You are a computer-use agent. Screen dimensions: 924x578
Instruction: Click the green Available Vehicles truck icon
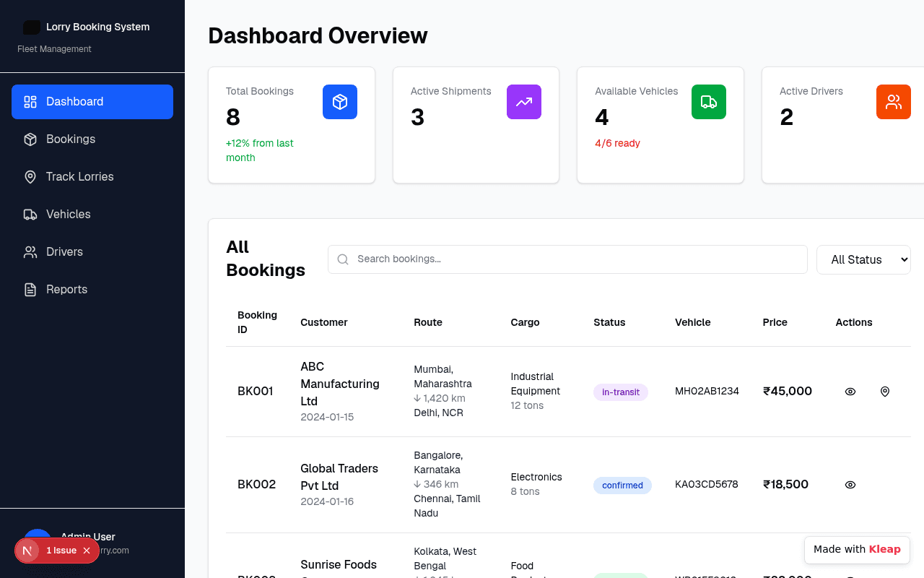point(709,102)
